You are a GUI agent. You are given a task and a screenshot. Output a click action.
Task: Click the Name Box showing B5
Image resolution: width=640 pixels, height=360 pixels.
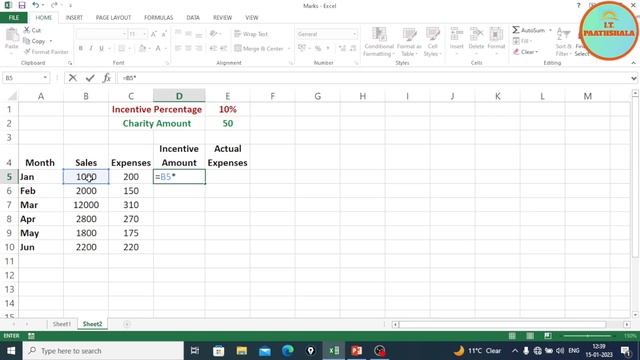coord(21,78)
